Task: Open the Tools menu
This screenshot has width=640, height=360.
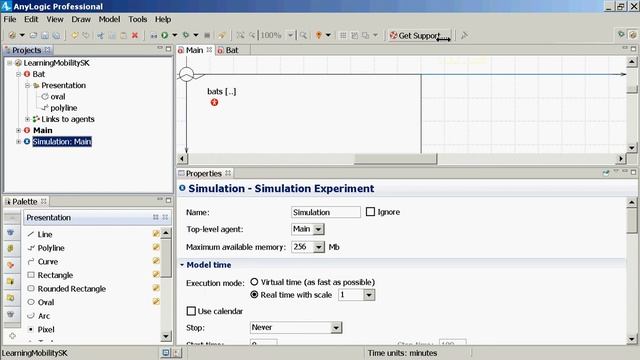Action: tap(138, 19)
